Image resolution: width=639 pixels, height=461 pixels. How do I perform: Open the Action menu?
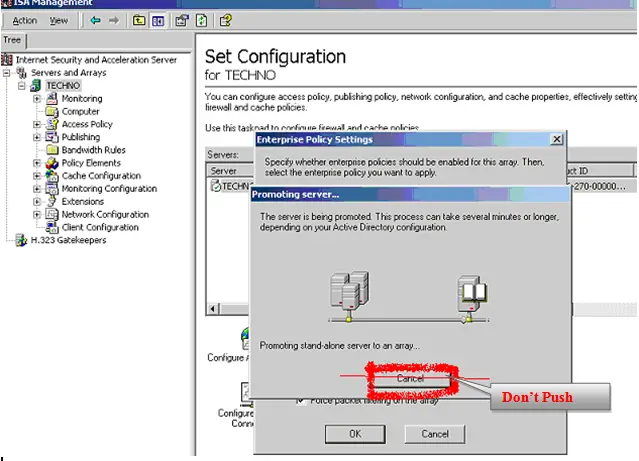(x=24, y=20)
